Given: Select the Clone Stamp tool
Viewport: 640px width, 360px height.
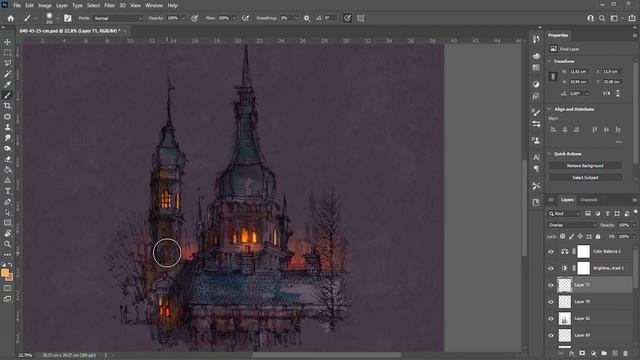Looking at the screenshot, I should (x=7, y=127).
